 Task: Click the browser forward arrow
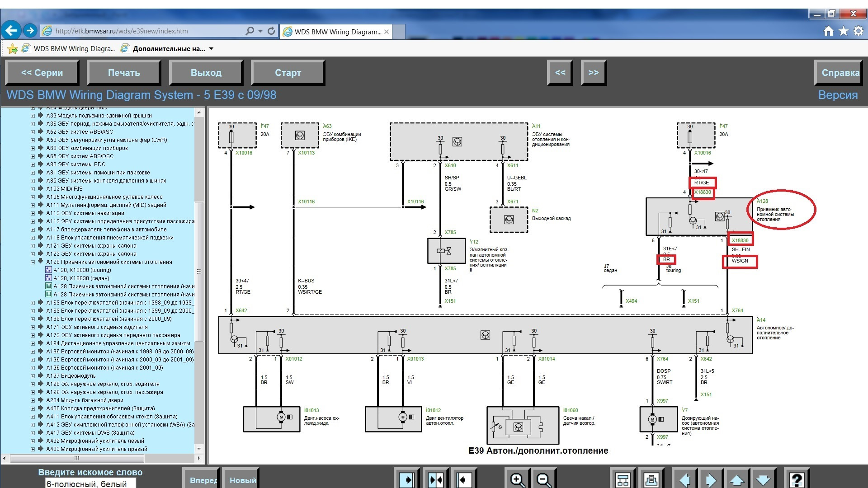30,31
